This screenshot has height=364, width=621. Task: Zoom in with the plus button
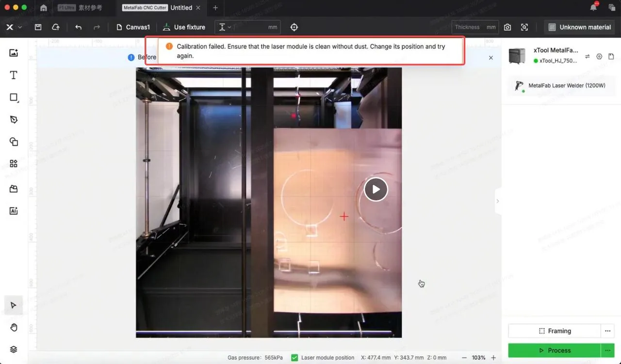(493, 358)
